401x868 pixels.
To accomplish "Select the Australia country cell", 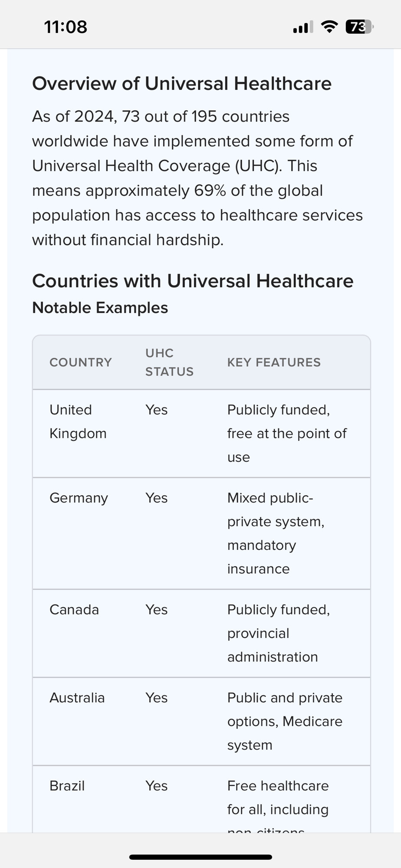I will pyautogui.click(x=77, y=697).
